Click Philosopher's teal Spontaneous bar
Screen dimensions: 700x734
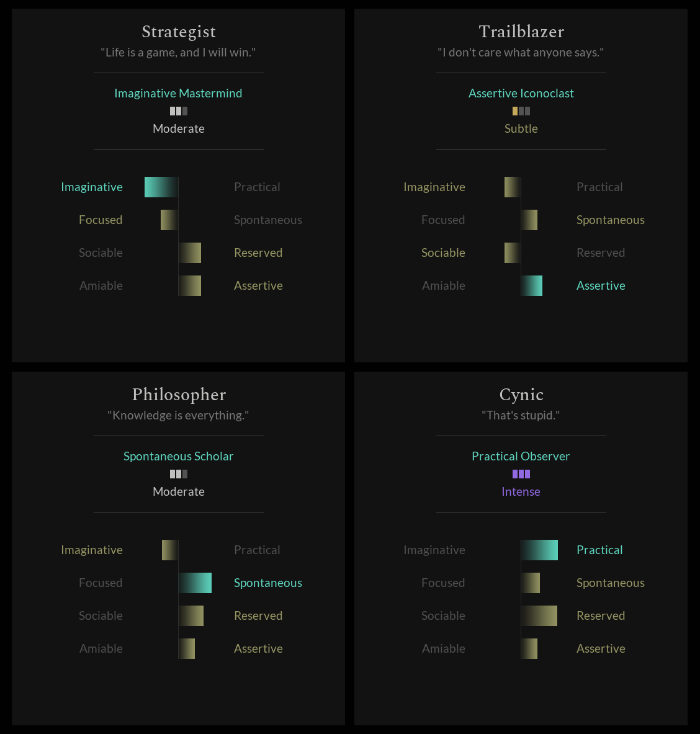195,583
